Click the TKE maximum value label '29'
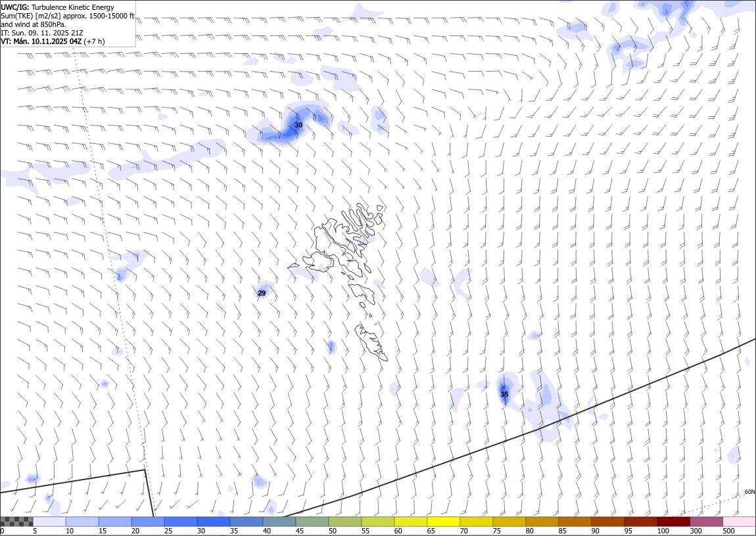 tap(262, 293)
